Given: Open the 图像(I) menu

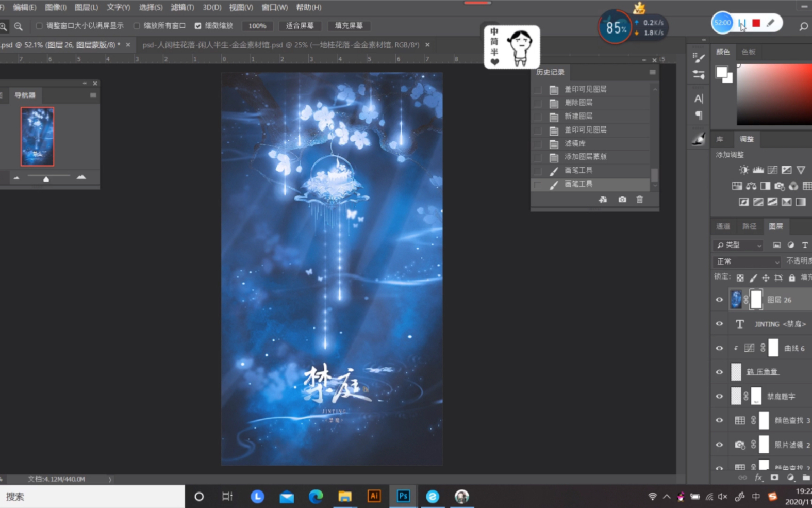Looking at the screenshot, I should [x=55, y=7].
